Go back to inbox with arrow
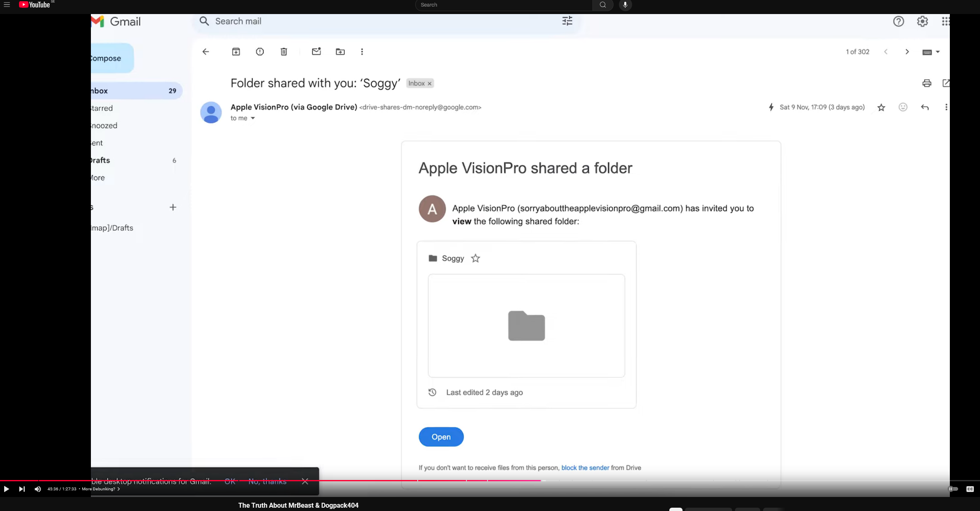Viewport: 980px width, 511px height. pyautogui.click(x=206, y=52)
